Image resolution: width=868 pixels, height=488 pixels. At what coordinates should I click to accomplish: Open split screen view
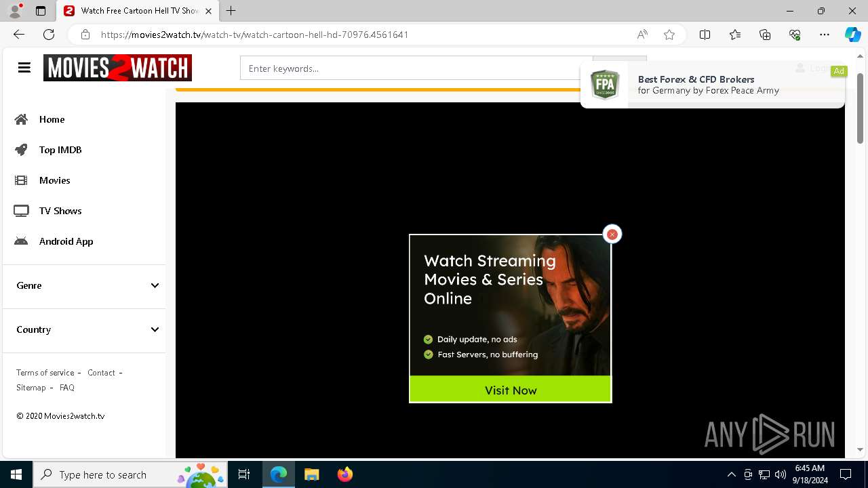tap(705, 35)
